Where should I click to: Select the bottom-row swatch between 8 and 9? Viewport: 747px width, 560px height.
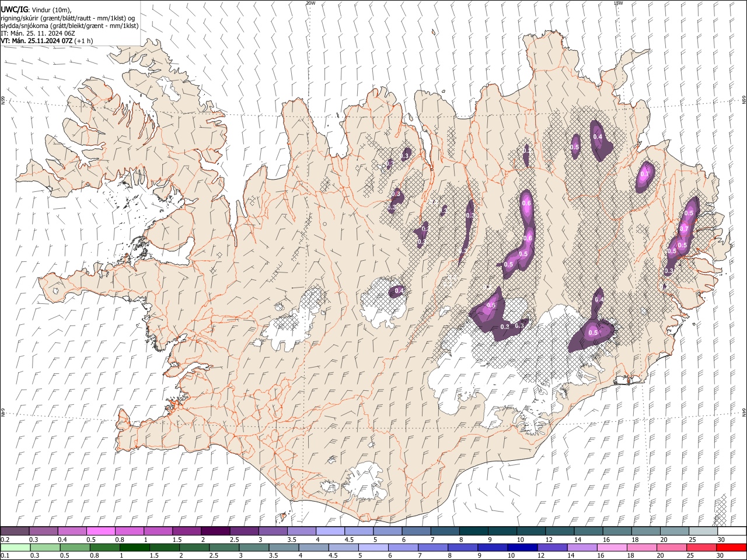tap(463, 547)
